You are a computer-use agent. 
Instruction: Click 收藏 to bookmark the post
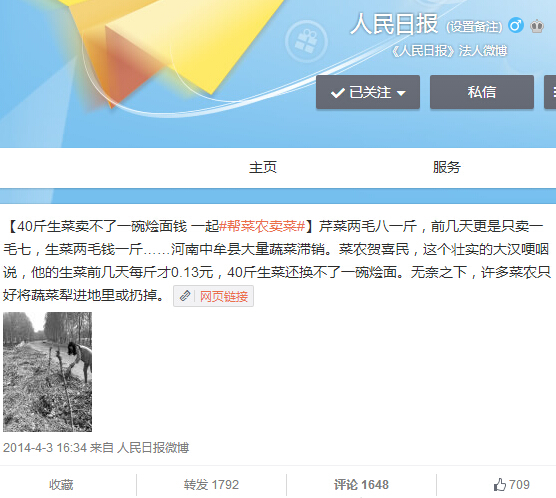tap(61, 485)
